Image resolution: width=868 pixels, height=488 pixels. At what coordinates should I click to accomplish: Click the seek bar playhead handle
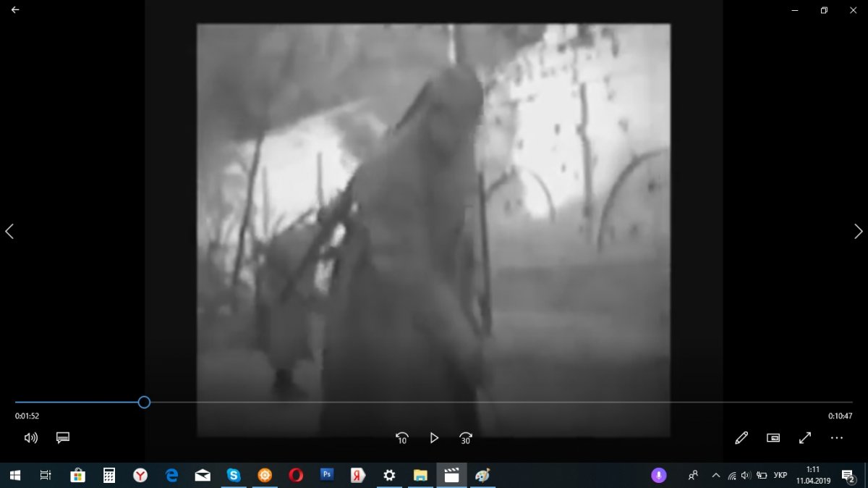pyautogui.click(x=144, y=402)
